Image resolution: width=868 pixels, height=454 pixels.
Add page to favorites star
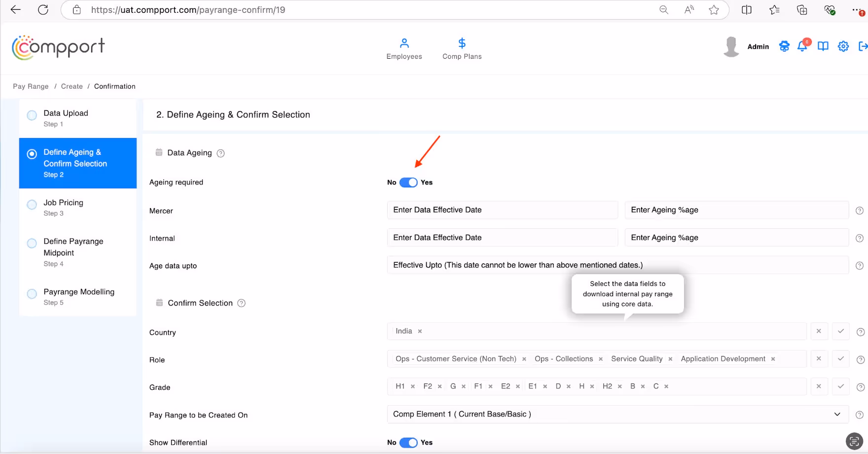(714, 10)
